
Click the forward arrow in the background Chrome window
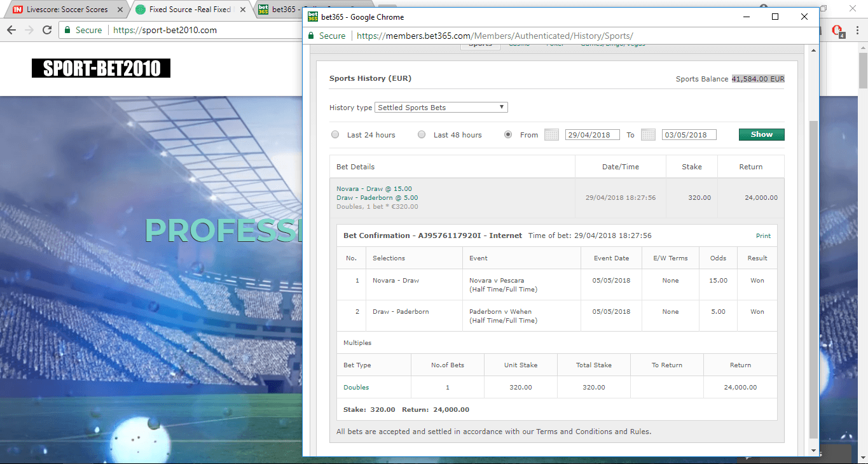29,30
